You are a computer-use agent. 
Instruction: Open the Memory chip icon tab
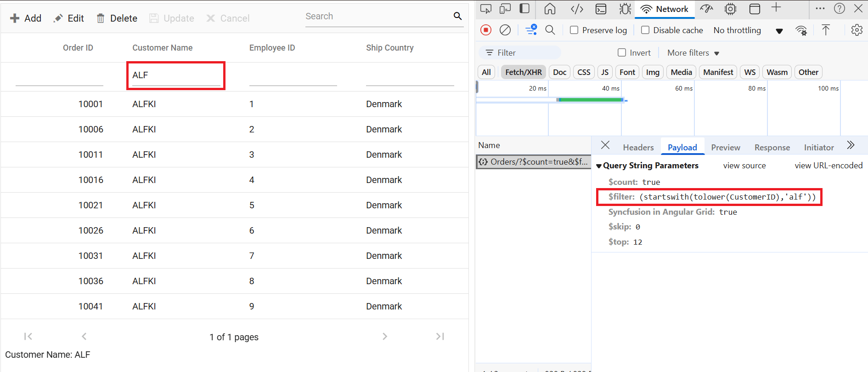click(730, 9)
